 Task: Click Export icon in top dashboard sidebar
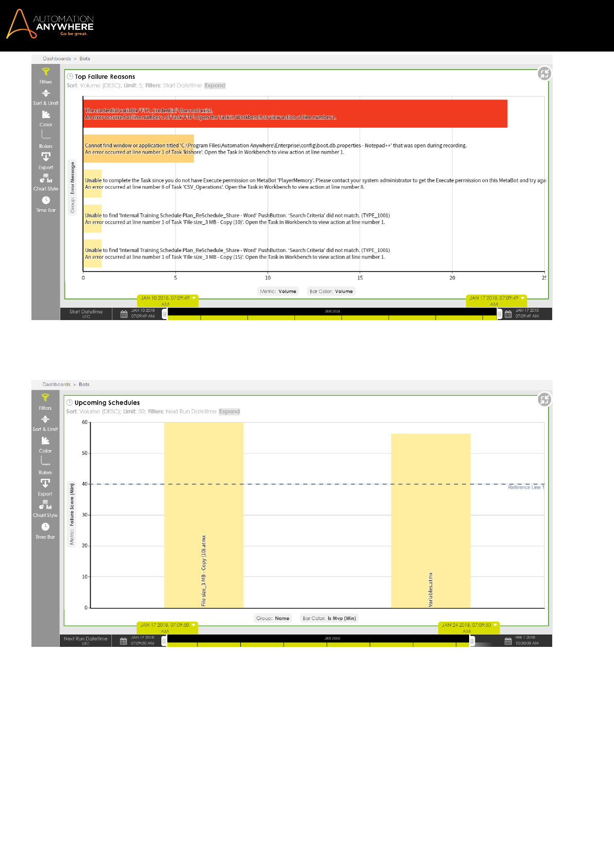pyautogui.click(x=46, y=161)
